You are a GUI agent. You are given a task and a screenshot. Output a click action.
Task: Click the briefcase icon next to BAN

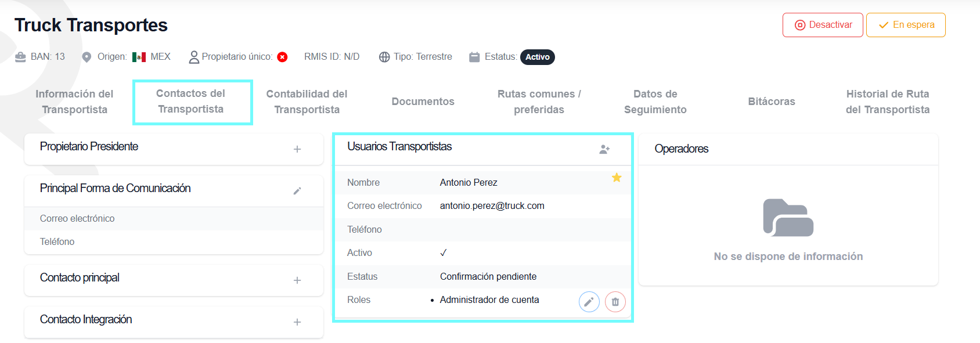20,57
